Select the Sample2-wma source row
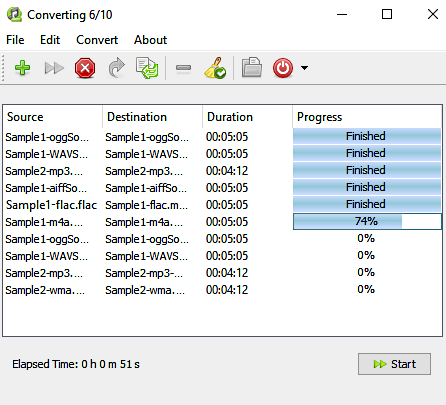 coord(45,290)
